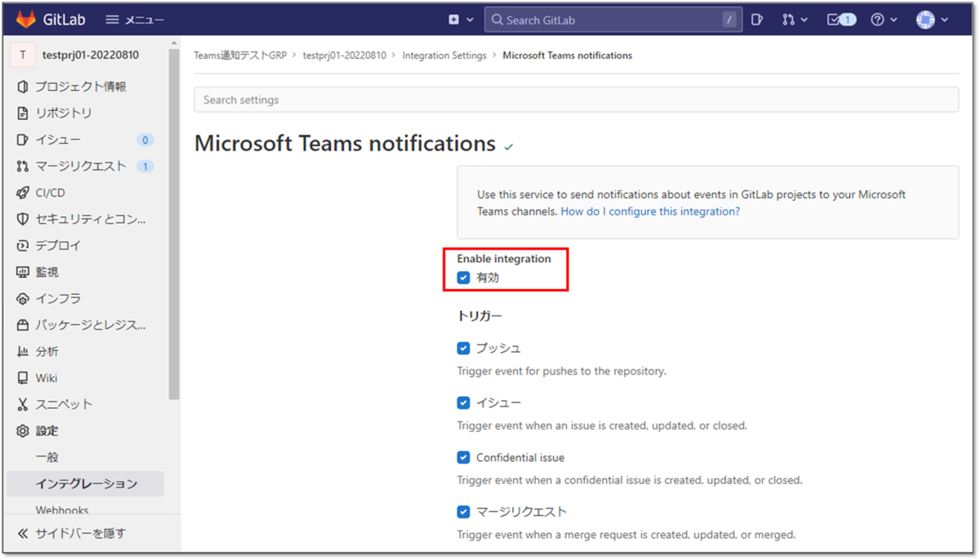Toggle the イシュー trigger checkbox
The image size is (980, 560).
[464, 402]
